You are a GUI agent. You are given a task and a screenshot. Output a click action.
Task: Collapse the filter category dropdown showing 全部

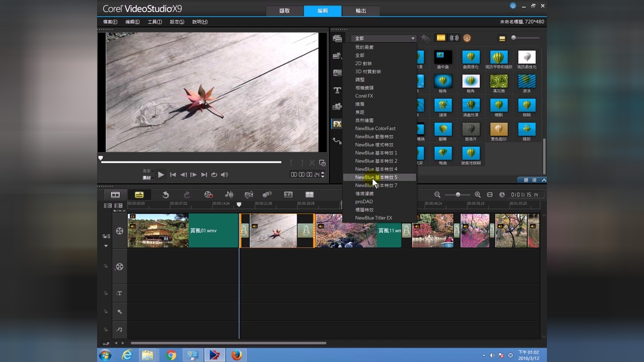click(x=383, y=38)
